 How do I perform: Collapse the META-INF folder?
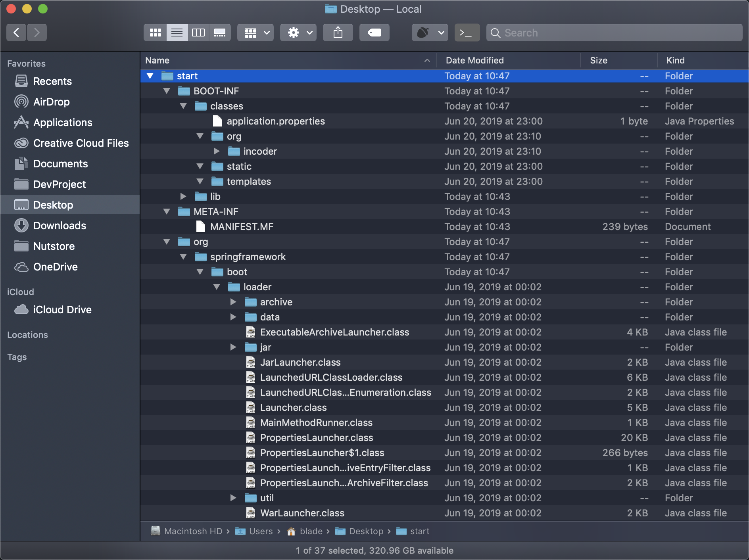pyautogui.click(x=167, y=211)
